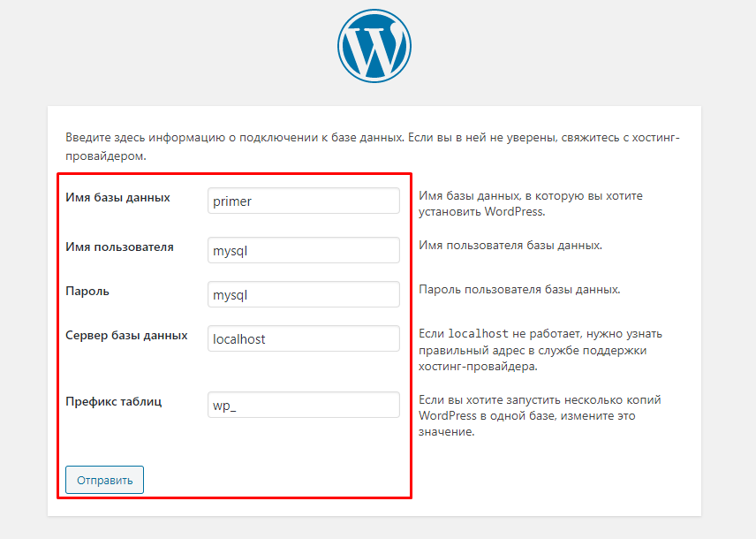Click the 'Сервер базы данных' label
This screenshot has width=756, height=539.
pyautogui.click(x=126, y=335)
